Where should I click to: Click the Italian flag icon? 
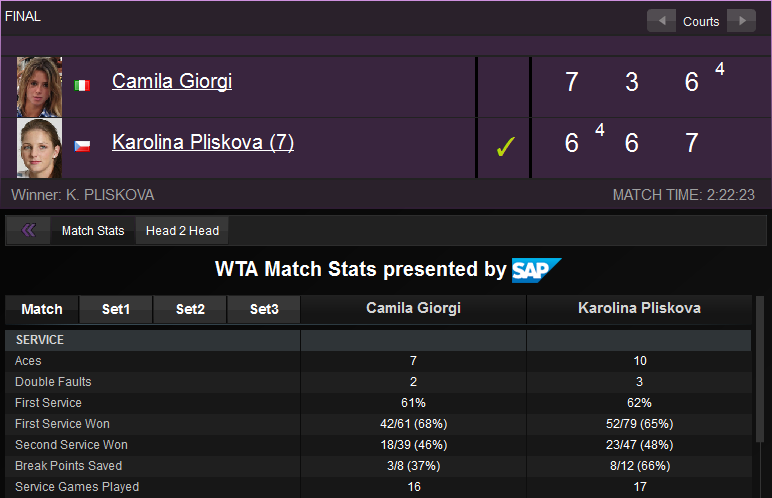pos(82,86)
